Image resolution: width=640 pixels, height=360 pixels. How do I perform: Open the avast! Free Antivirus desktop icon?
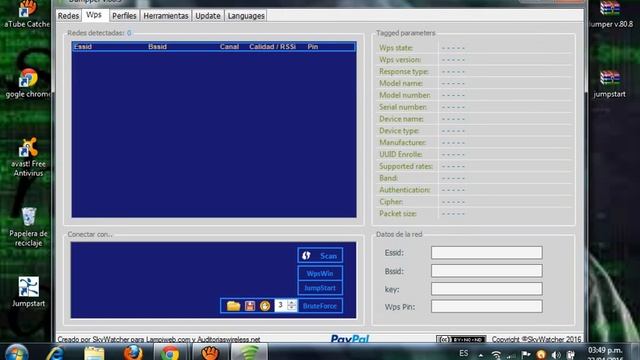[x=28, y=157]
